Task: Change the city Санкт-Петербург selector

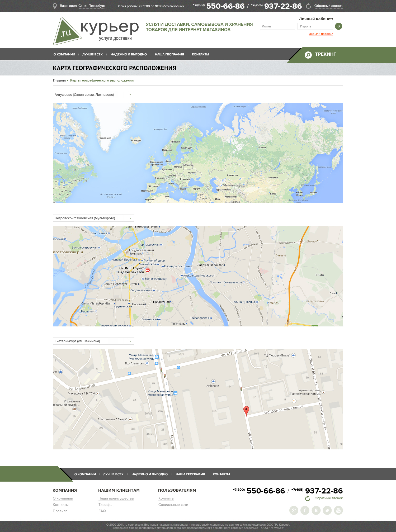Action: click(x=92, y=6)
